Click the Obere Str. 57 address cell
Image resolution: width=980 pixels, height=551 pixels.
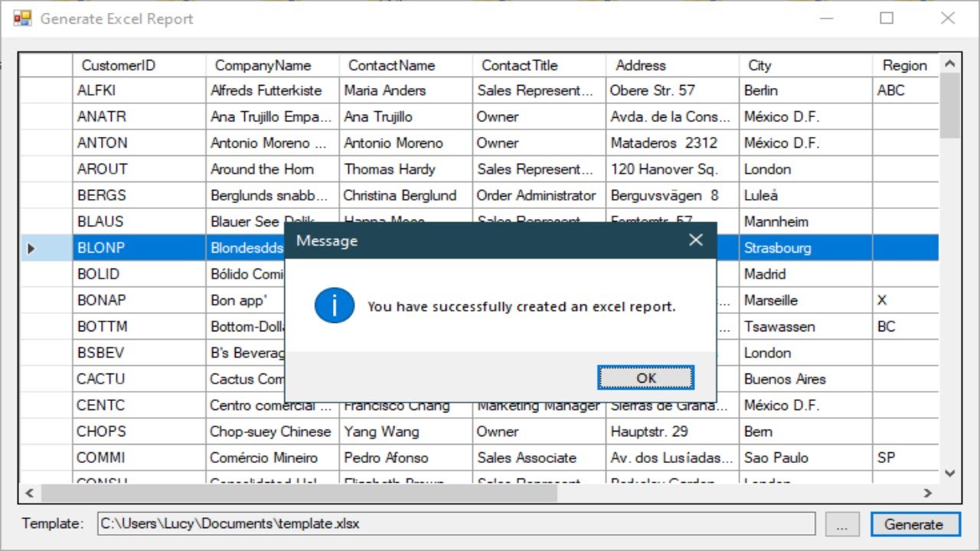(x=671, y=90)
